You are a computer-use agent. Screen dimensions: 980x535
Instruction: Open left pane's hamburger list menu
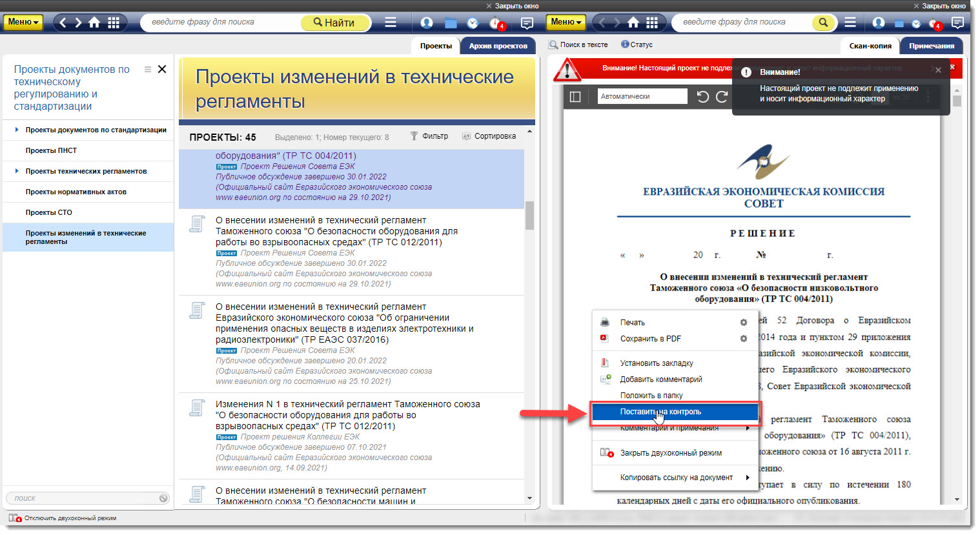tap(391, 22)
